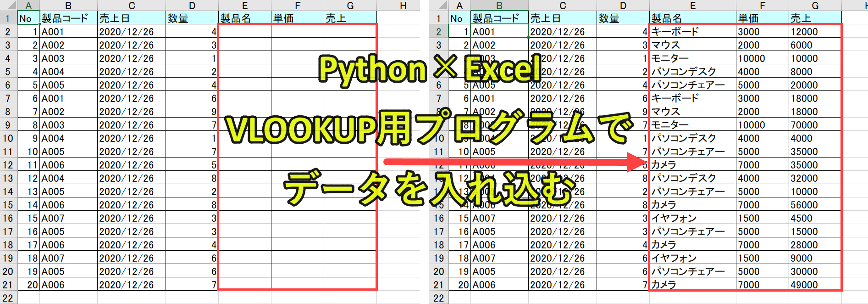Select column E header in left sheet

(245, 6)
